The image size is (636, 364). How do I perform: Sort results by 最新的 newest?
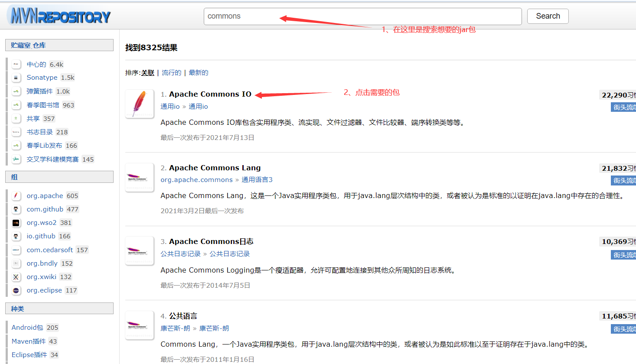tap(199, 73)
